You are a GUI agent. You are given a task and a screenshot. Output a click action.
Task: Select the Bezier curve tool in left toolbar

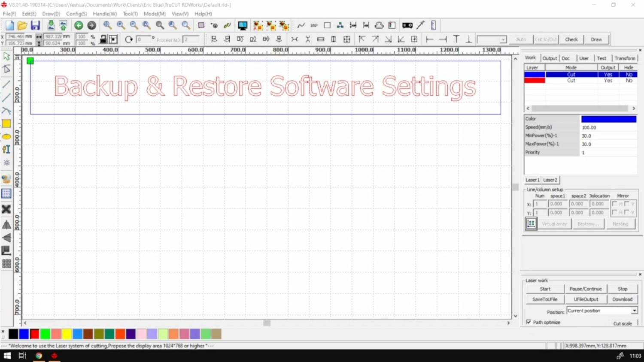[x=6, y=110]
